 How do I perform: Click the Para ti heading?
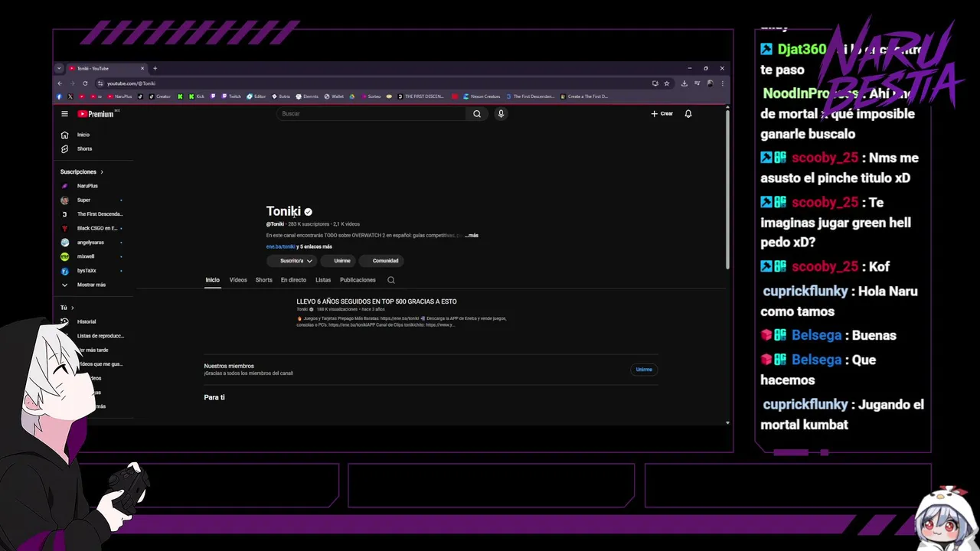[214, 397]
